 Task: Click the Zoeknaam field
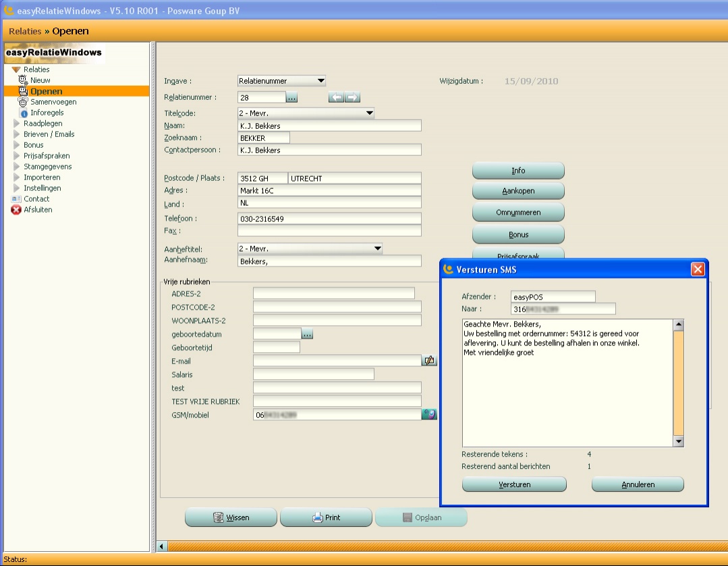tap(263, 138)
